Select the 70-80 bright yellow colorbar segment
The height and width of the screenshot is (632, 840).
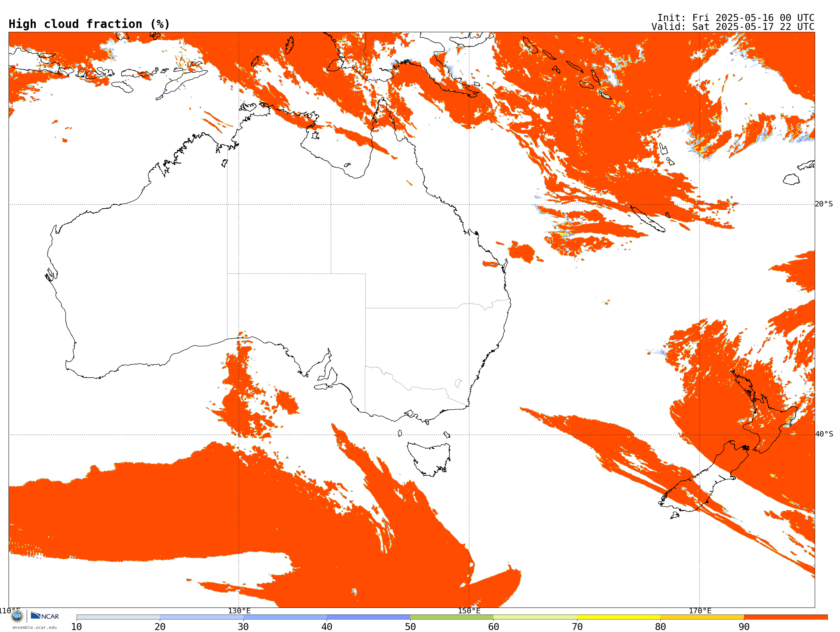click(619, 617)
